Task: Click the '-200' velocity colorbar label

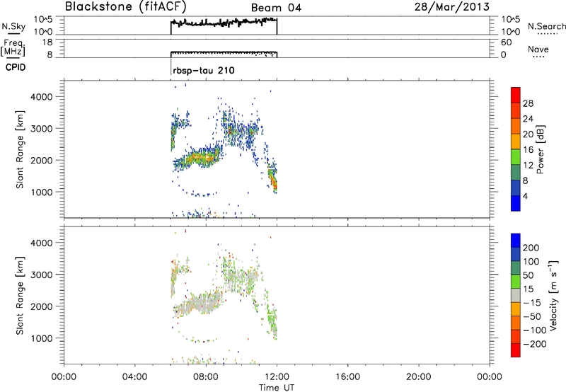Action: (x=534, y=344)
